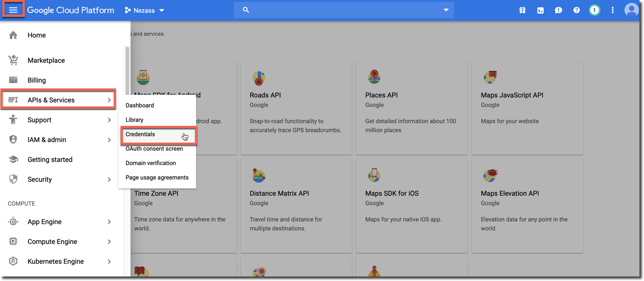Expand the Security submenu chevron
Image resolution: width=644 pixels, height=281 pixels.
109,180
